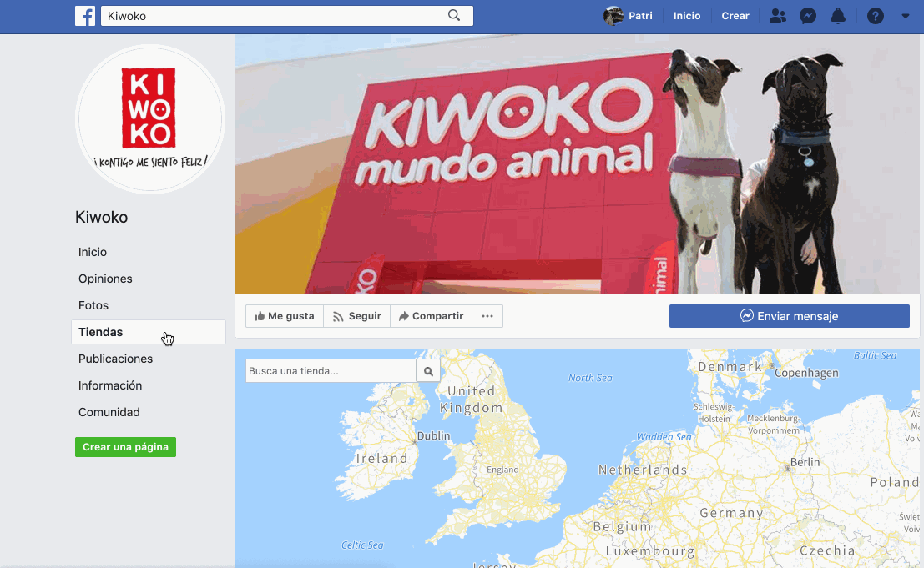The width and height of the screenshot is (924, 568).
Task: Click the green Crear una página button
Action: click(x=125, y=447)
